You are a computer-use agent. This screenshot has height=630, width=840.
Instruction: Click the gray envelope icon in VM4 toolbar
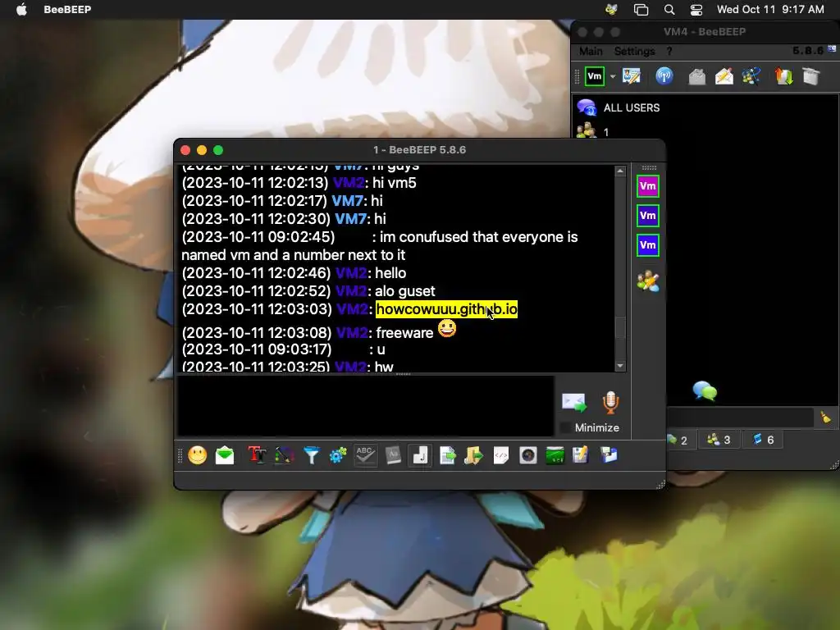696,76
